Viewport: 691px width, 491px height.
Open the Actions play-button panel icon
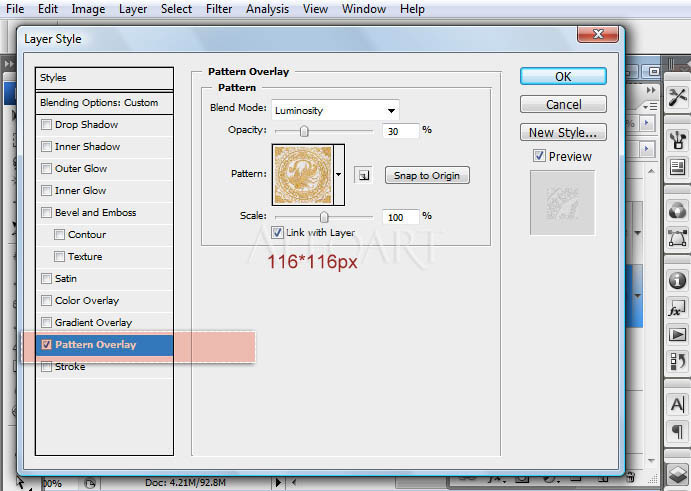[678, 335]
